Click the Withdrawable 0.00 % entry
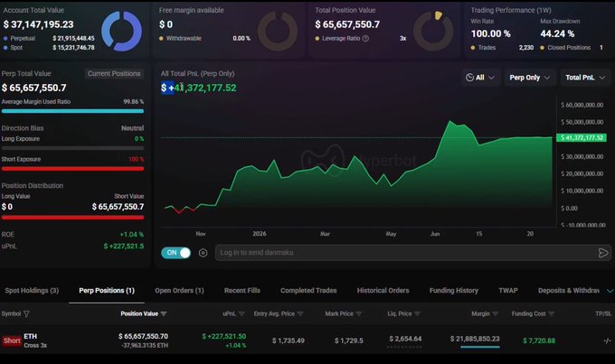The image size is (615, 364). point(204,39)
